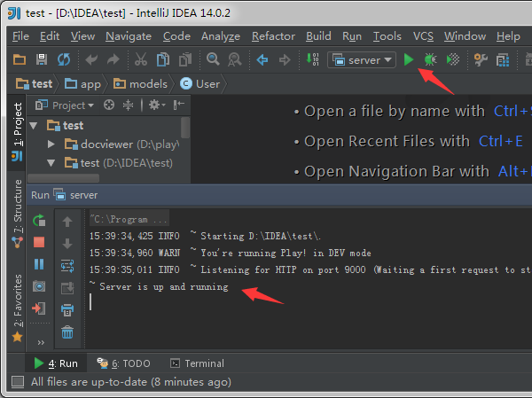Toggle the 1: Project side tab

pyautogui.click(x=17, y=132)
